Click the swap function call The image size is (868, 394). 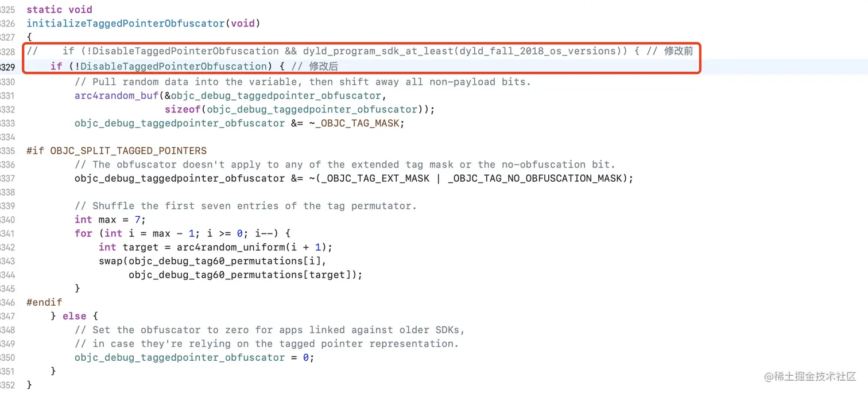pyautogui.click(x=110, y=261)
